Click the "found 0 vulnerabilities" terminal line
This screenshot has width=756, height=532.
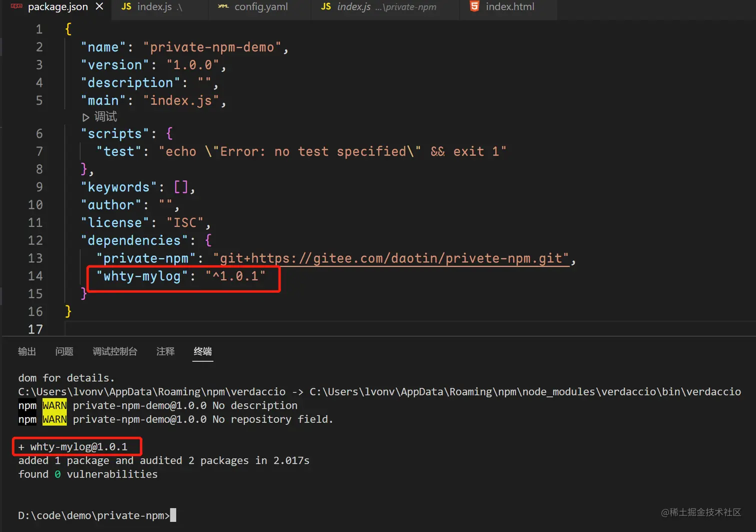coord(88,474)
